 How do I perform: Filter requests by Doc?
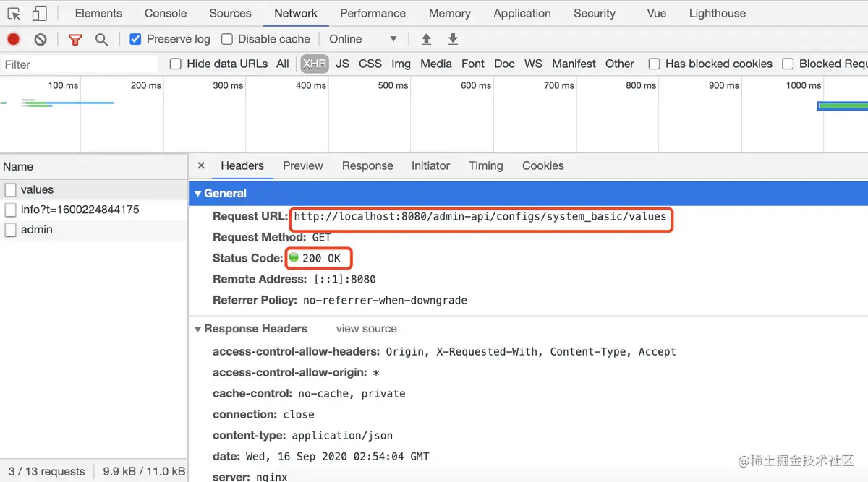(x=505, y=64)
